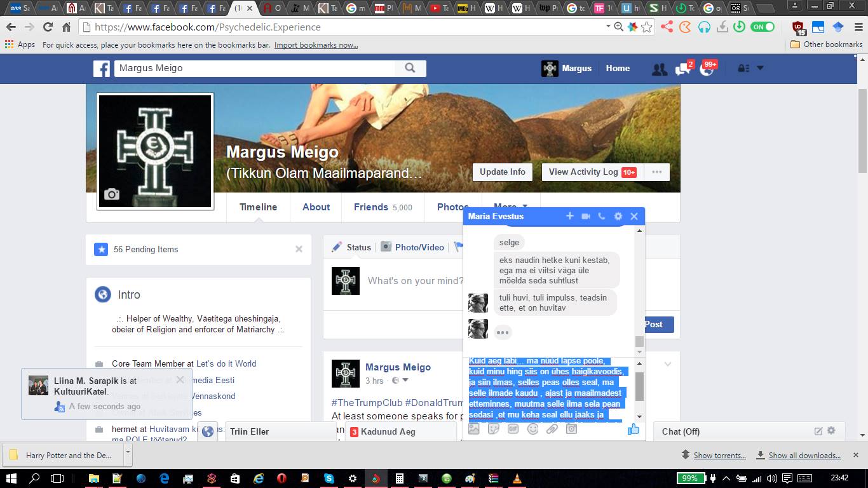Attach a file with the paperclip icon
The height and width of the screenshot is (488, 868).
point(552,429)
